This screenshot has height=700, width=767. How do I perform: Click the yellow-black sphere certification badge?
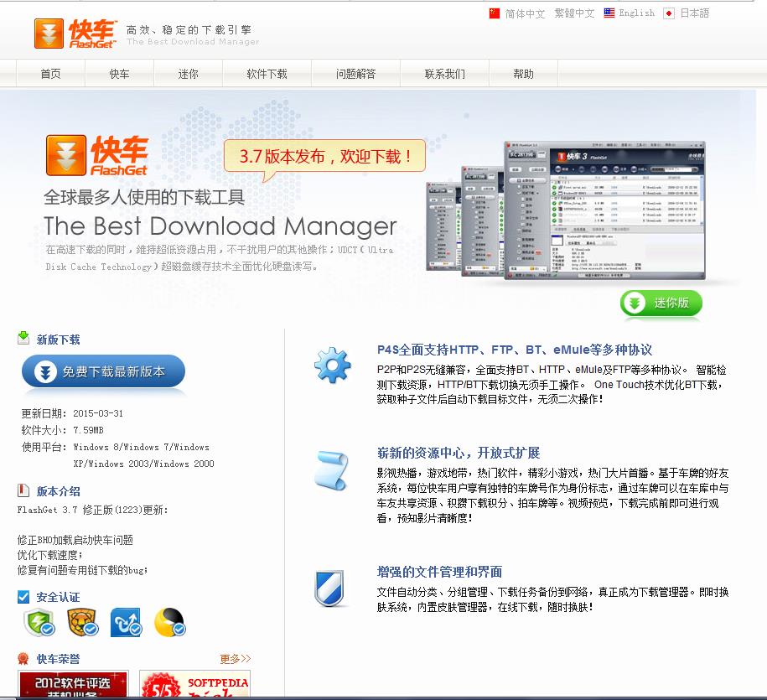click(x=169, y=622)
